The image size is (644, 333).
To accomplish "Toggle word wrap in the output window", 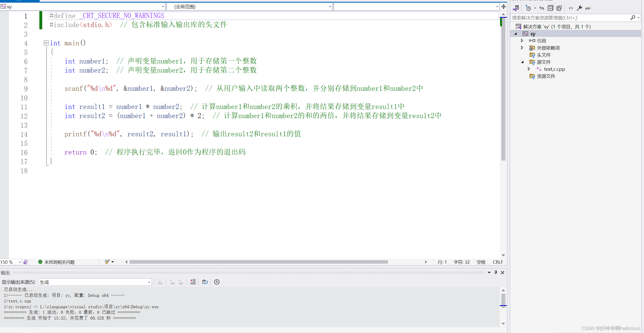I will point(205,282).
